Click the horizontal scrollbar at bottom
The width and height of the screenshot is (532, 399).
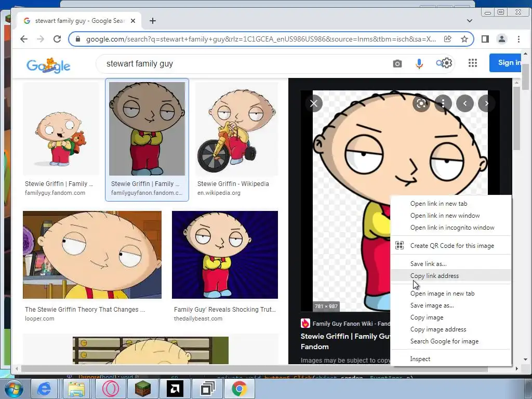pyautogui.click(x=255, y=368)
